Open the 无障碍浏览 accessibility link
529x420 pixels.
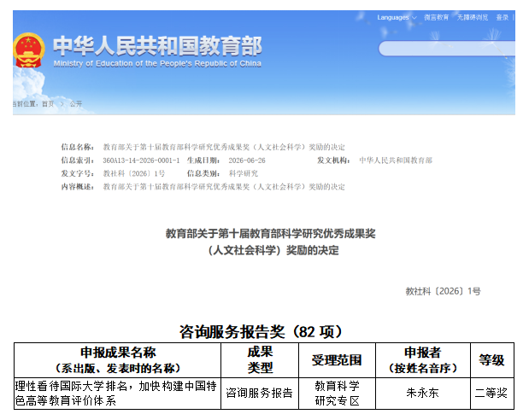click(473, 18)
